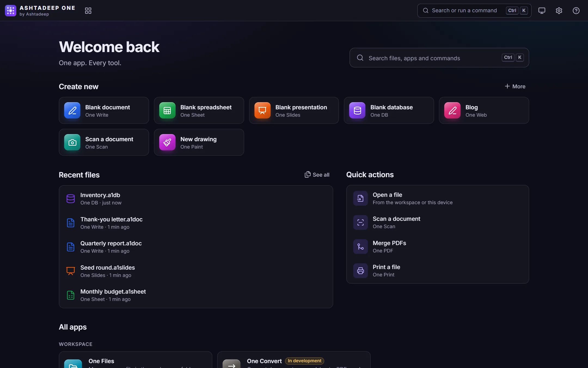This screenshot has height=368, width=588.
Task: Click the More button in Create new
Action: pos(515,86)
